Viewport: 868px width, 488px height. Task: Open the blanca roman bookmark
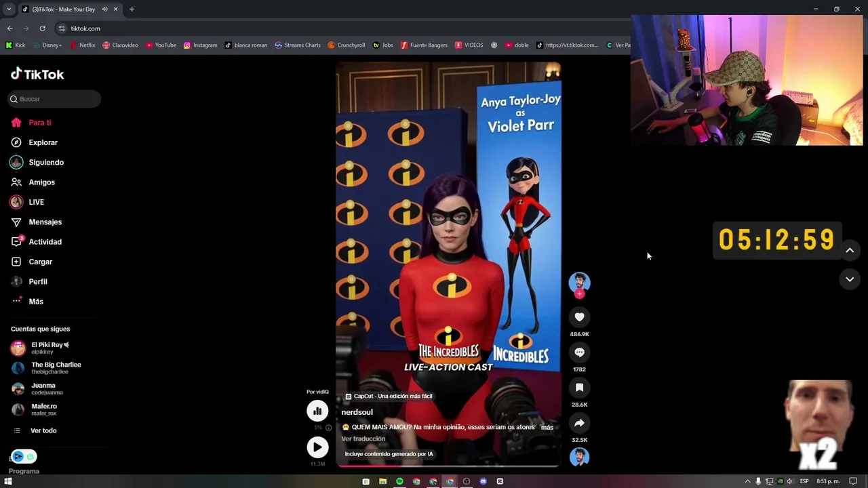246,45
